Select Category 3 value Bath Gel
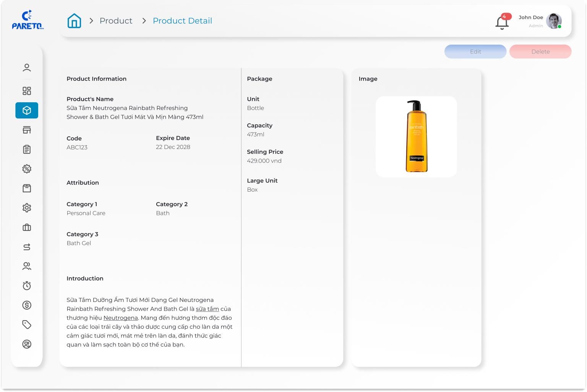This screenshot has width=587, height=392. 79,243
